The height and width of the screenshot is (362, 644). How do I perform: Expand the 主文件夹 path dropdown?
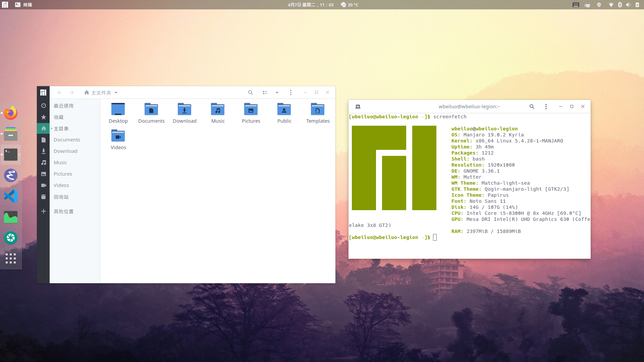[116, 93]
